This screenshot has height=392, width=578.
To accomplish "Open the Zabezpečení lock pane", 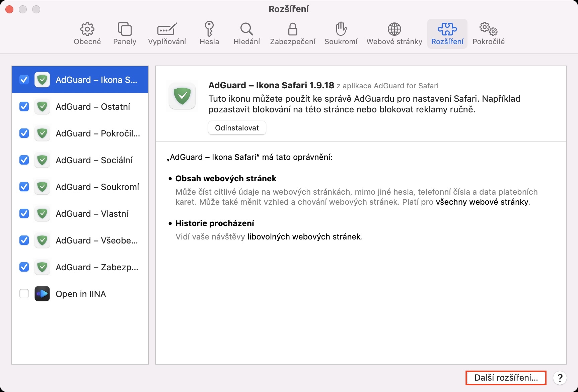I will coord(292,34).
